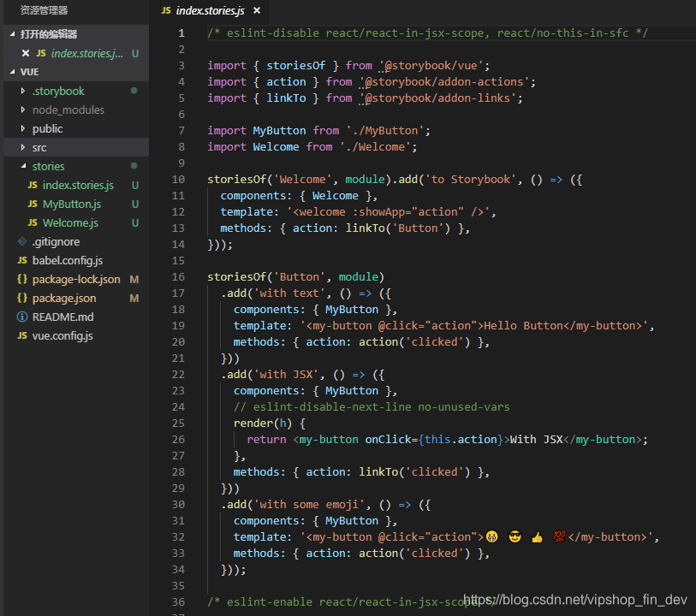Image resolution: width=696 pixels, height=616 pixels.
Task: Collapse the 打开的编辑器 section
Action: pyautogui.click(x=13, y=34)
